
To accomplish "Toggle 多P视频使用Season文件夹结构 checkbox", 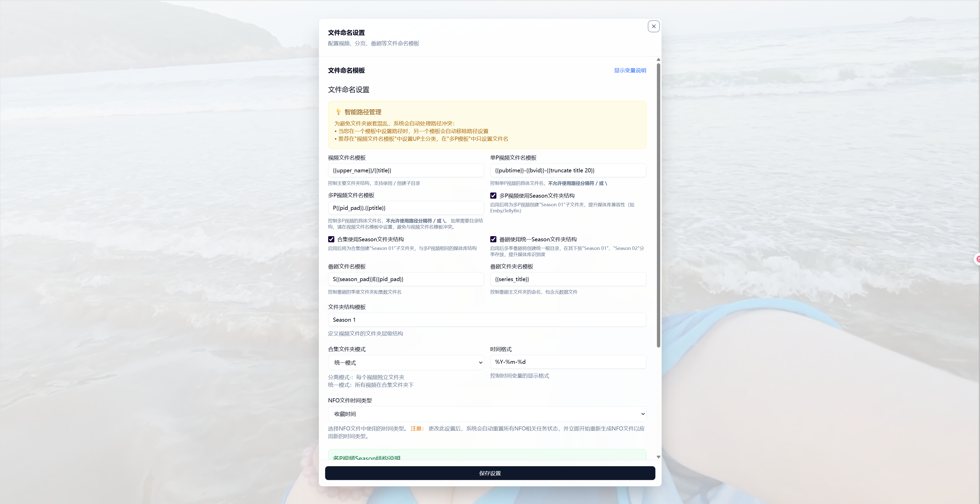I will (x=493, y=196).
